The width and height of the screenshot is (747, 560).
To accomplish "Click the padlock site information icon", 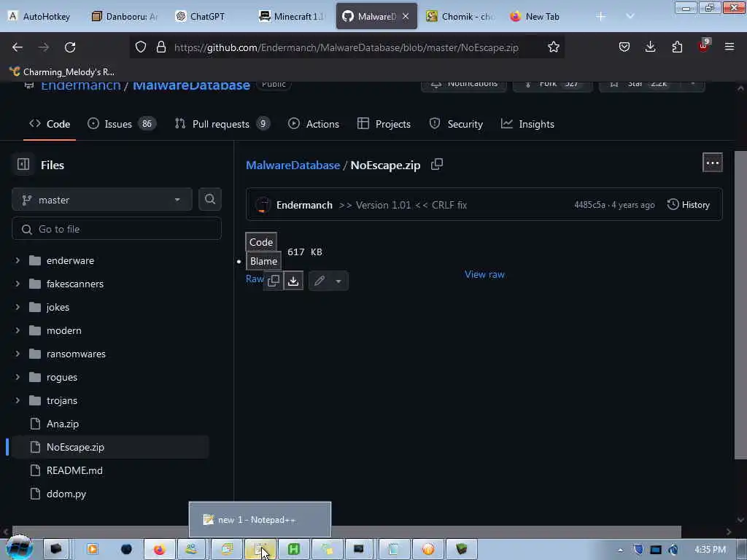I will click(x=161, y=47).
